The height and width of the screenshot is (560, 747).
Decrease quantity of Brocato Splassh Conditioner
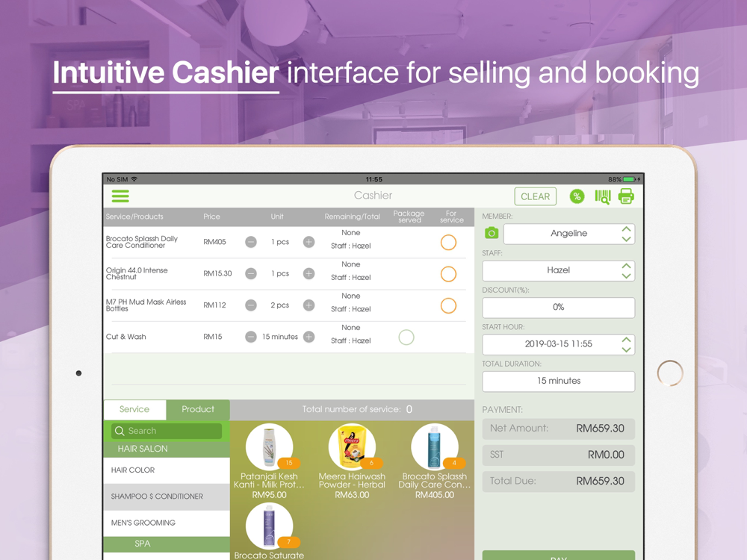250,242
